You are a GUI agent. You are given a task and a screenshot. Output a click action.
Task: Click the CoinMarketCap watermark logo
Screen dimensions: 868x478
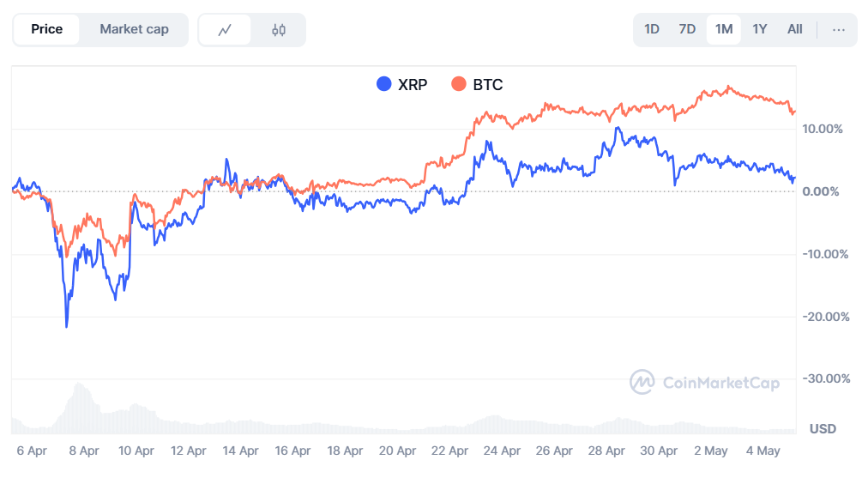[x=643, y=382]
